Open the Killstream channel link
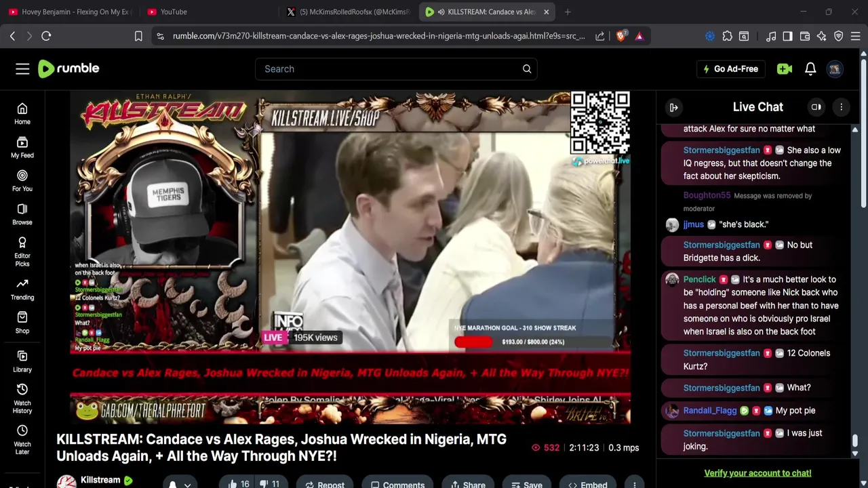The width and height of the screenshot is (868, 488). pyautogui.click(x=100, y=480)
